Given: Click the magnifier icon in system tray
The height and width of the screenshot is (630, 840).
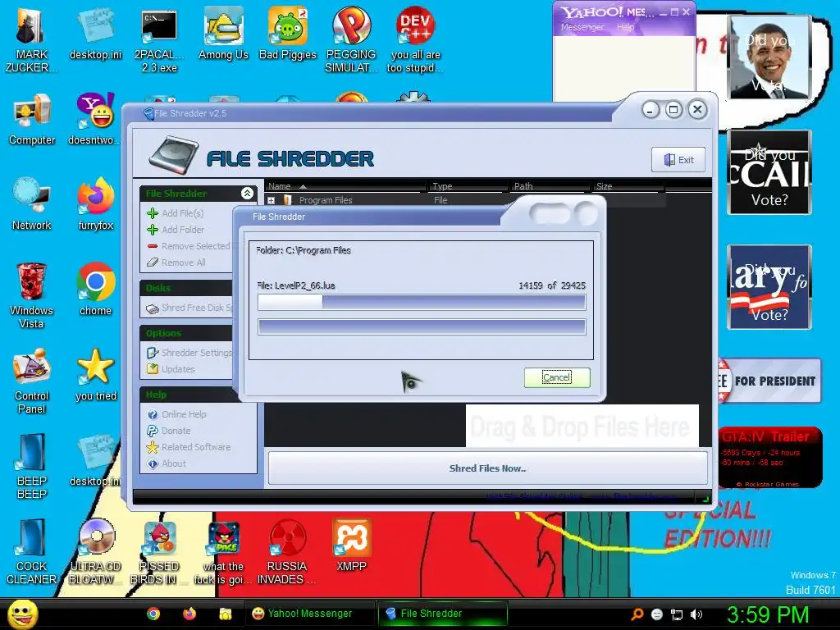Looking at the screenshot, I should (x=637, y=614).
